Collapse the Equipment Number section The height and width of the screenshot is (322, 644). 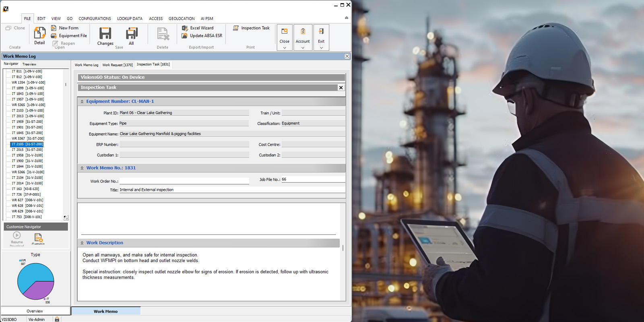pyautogui.click(x=82, y=102)
